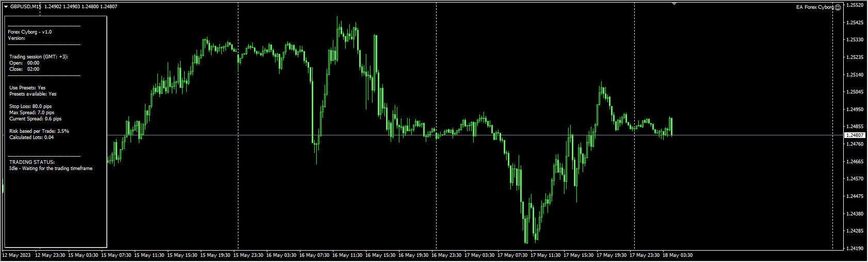The height and width of the screenshot is (262, 868).
Task: Click price scale value 1.25045
Action: tap(856, 92)
